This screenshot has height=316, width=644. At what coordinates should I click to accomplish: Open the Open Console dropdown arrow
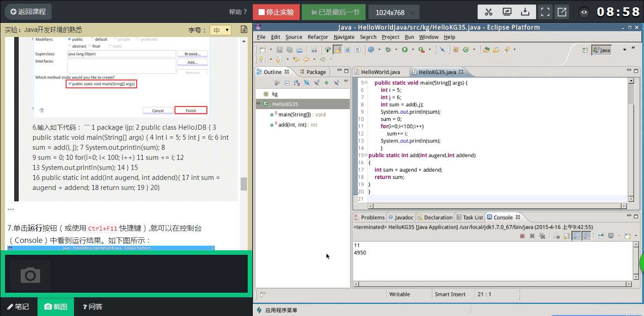[x=635, y=236]
